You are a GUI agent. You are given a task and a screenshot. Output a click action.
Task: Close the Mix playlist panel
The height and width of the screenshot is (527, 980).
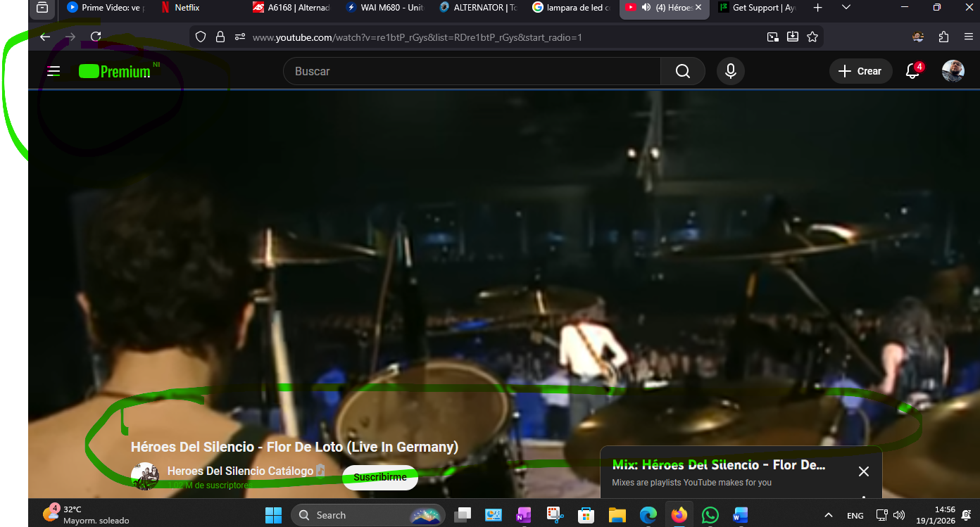[x=864, y=471]
